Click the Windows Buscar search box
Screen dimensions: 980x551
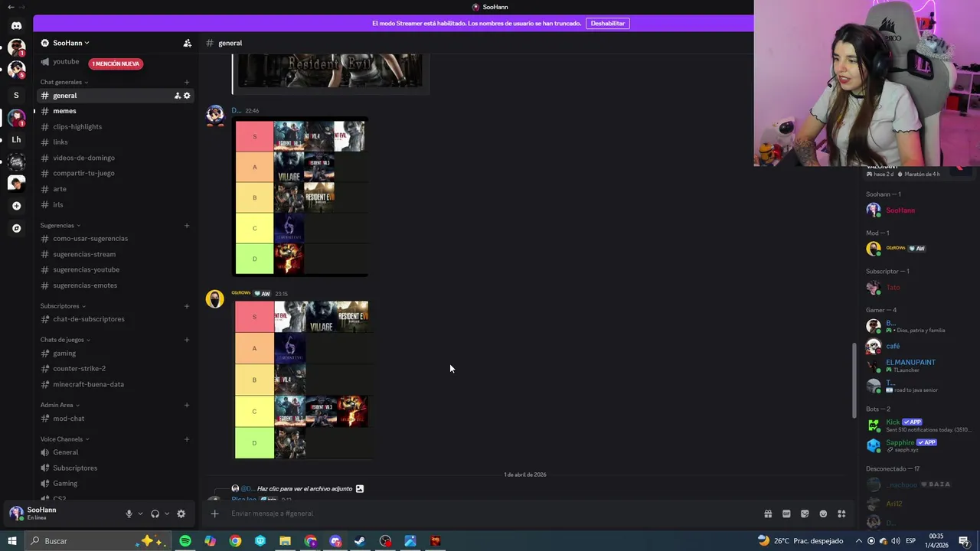click(x=100, y=541)
